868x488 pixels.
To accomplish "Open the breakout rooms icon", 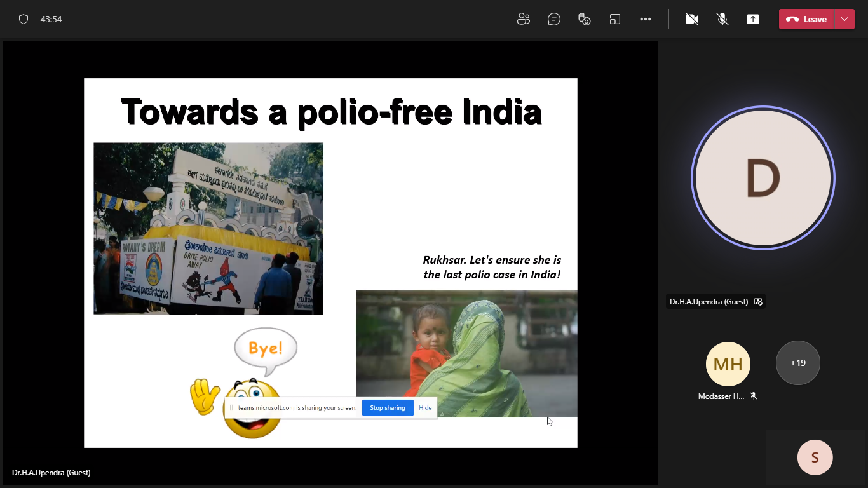I will tap(614, 19).
